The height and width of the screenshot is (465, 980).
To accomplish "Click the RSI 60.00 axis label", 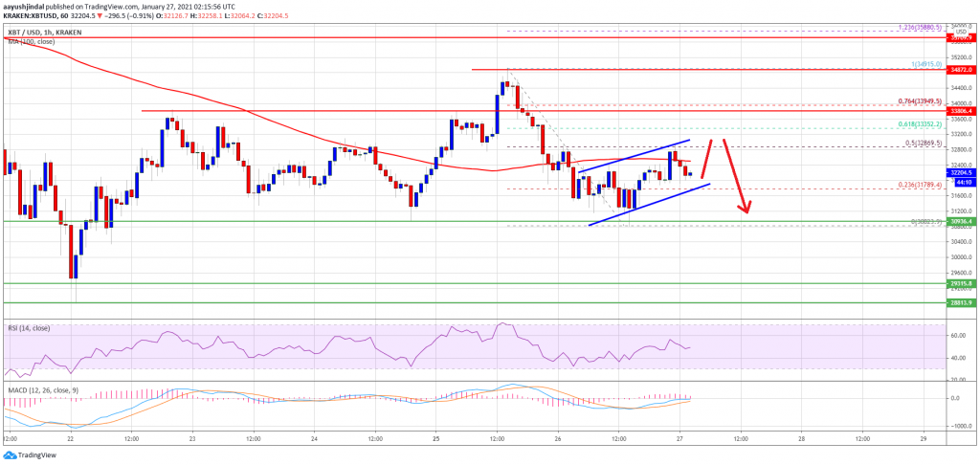I will pos(959,335).
